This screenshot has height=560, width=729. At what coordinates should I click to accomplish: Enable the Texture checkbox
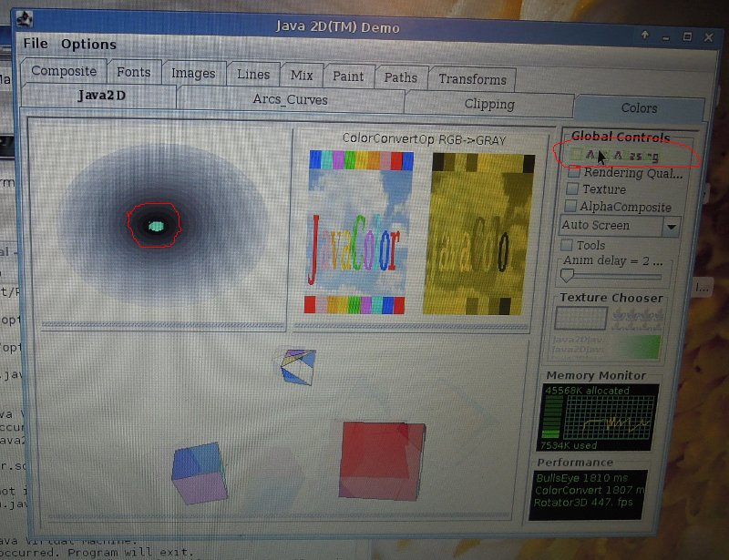click(x=572, y=189)
